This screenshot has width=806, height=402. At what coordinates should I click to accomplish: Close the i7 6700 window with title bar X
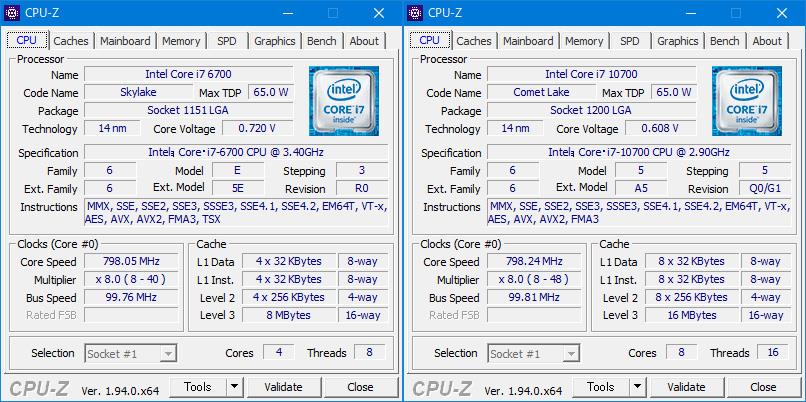point(379,13)
